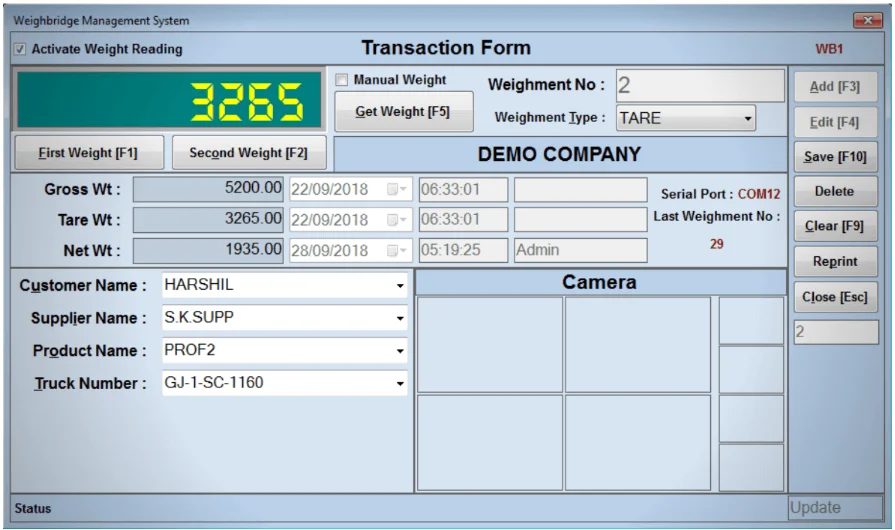Click the Gross Wt value field 5200.00
This screenshot has height=530, width=895.
(x=208, y=189)
